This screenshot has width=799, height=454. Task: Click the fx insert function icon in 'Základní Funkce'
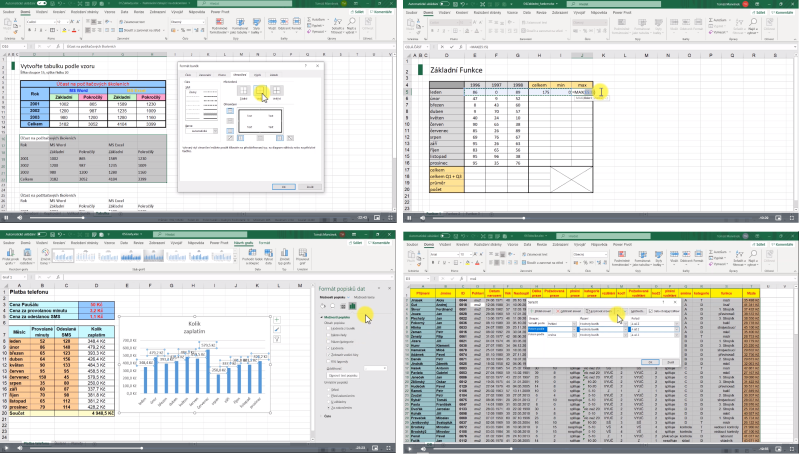(x=461, y=47)
